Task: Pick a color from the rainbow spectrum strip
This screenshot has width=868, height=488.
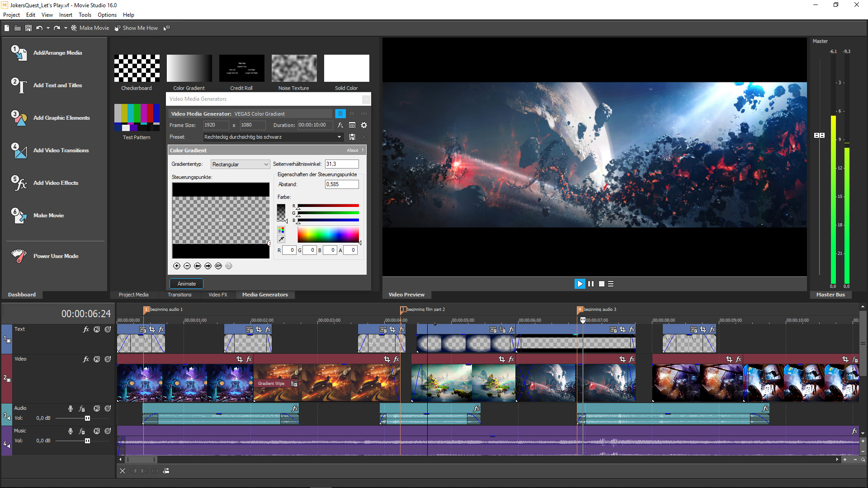Action: click(x=328, y=235)
